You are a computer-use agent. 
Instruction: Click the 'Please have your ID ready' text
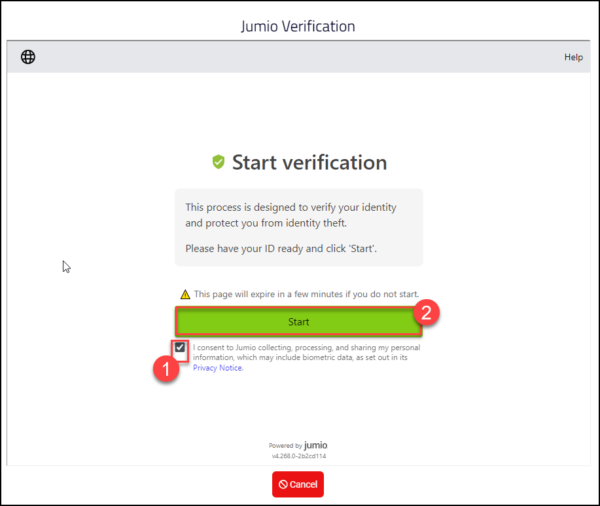281,248
